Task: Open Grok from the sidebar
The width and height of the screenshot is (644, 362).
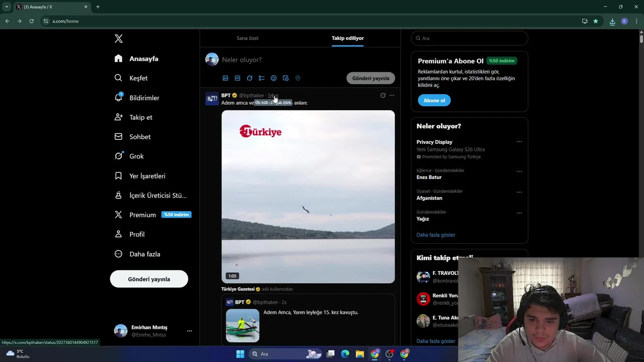Action: 129,156
